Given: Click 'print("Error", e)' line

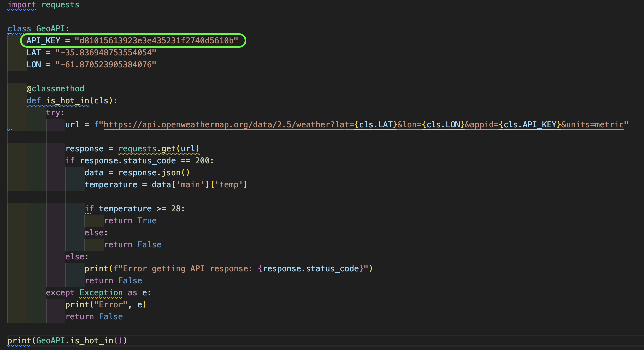Looking at the screenshot, I should 106,305.
